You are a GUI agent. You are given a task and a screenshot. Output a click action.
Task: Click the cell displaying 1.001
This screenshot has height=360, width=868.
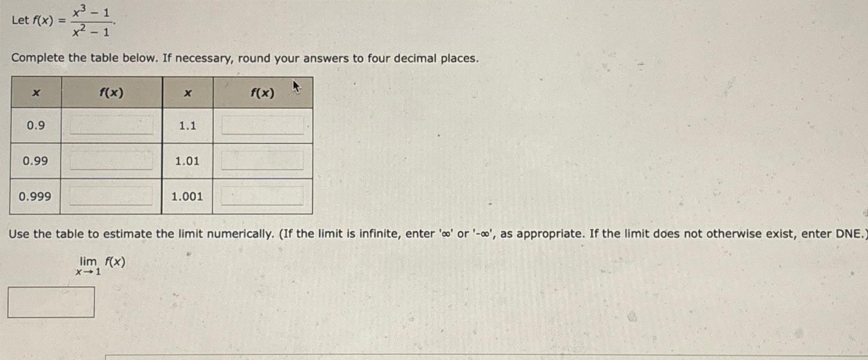point(187,196)
